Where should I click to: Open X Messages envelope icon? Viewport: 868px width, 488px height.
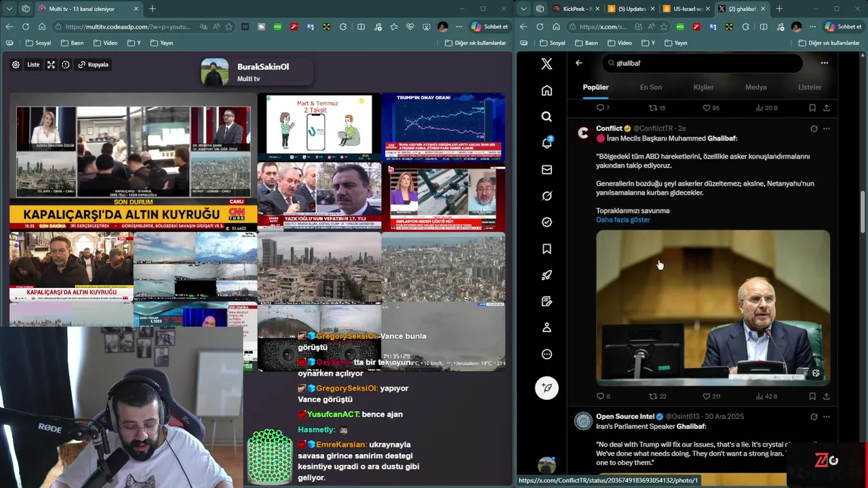547,169
